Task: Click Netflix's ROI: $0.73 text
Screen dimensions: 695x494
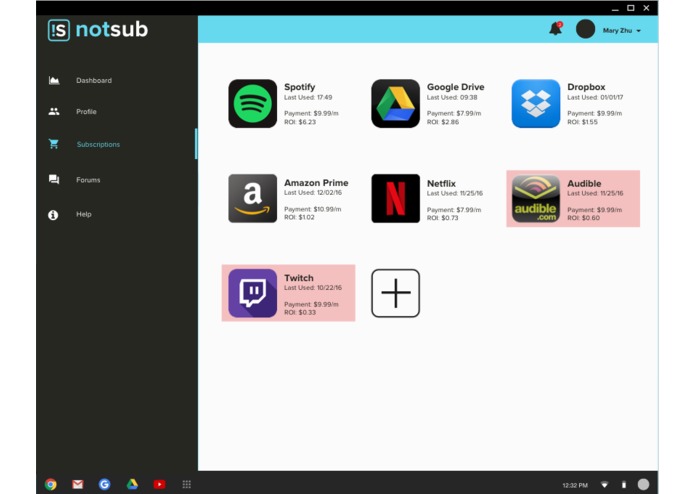Action: pos(442,218)
